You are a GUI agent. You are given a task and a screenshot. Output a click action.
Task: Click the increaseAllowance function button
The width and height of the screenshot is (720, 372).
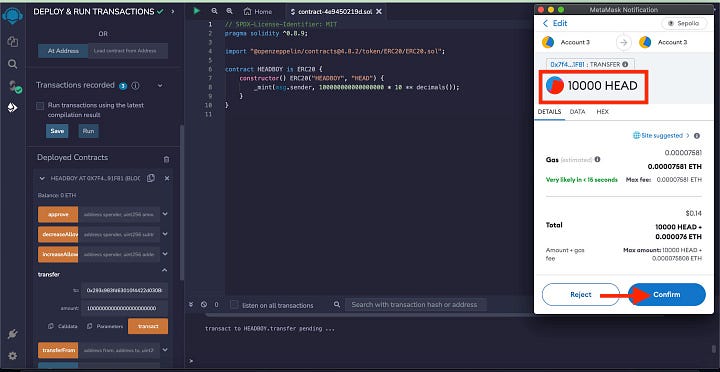click(58, 254)
